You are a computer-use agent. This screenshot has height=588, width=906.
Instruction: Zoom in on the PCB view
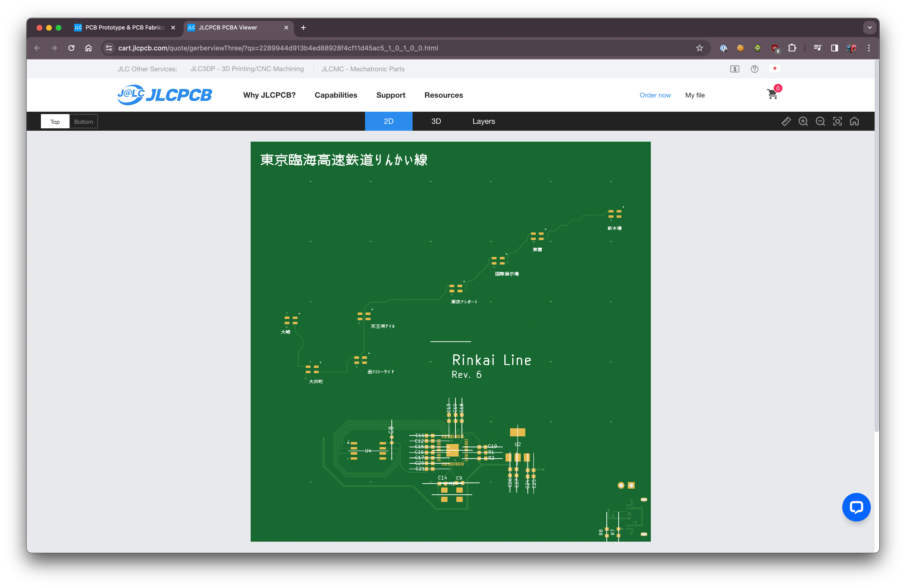click(803, 121)
